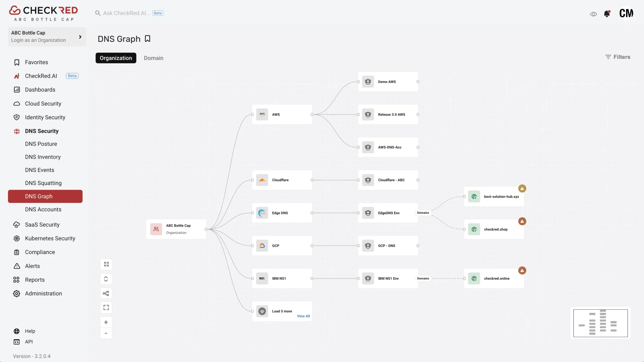The image size is (644, 362).
Task: Open Reports
Action: [x=35, y=280]
